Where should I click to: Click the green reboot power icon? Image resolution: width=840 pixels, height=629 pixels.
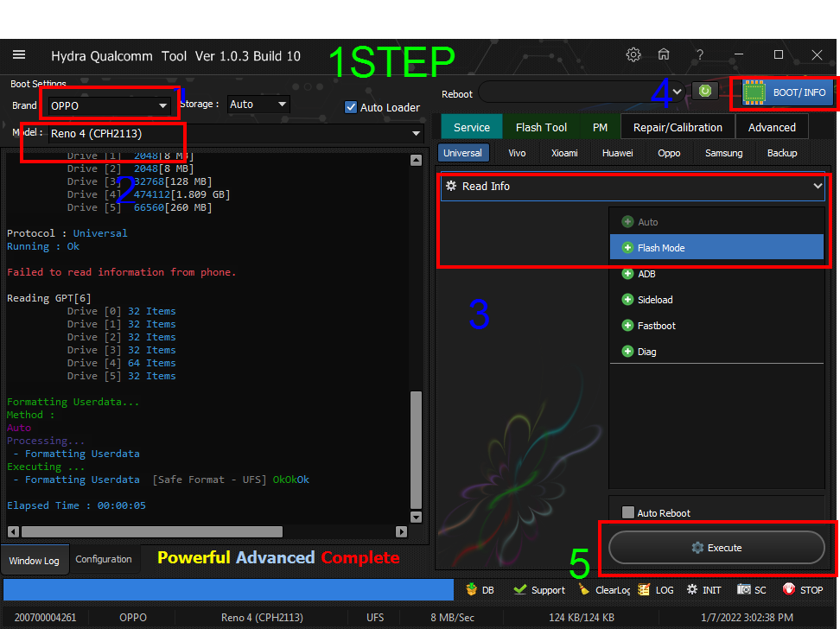pyautogui.click(x=705, y=91)
